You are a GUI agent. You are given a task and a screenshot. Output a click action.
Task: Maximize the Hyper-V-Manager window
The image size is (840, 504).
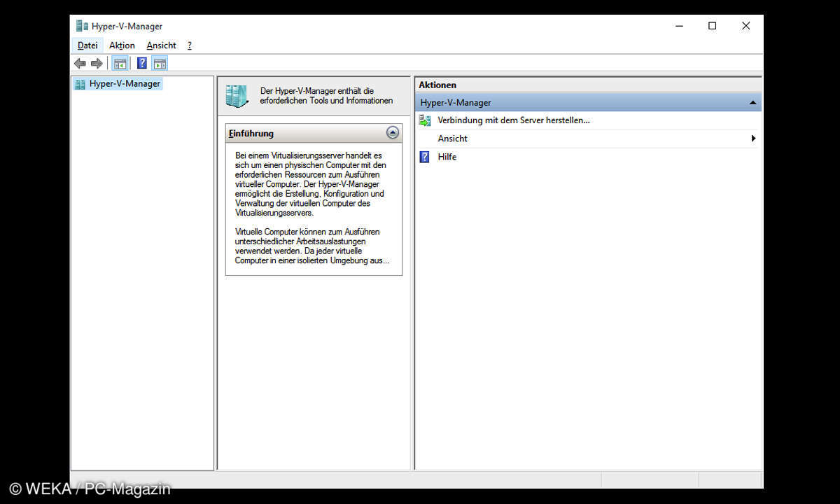[712, 26]
